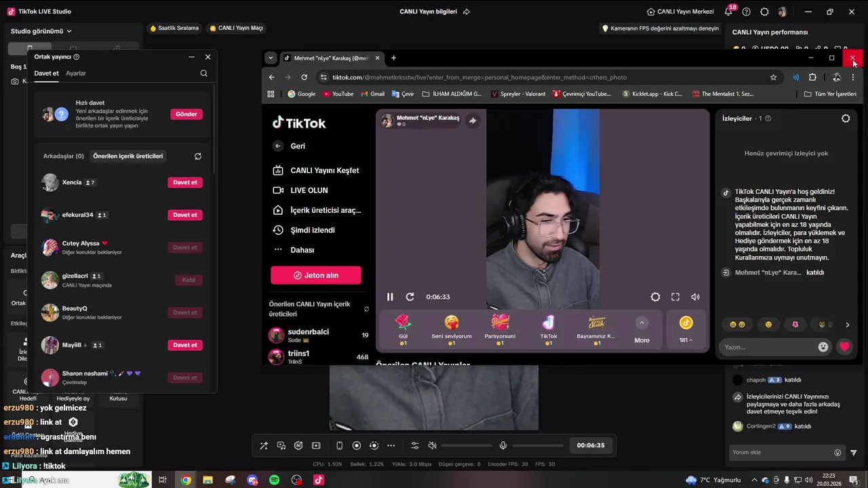Screen dimensions: 868x488
Task: Share CANLI Yayın bilgileri arrow icon
Action: [467, 12]
